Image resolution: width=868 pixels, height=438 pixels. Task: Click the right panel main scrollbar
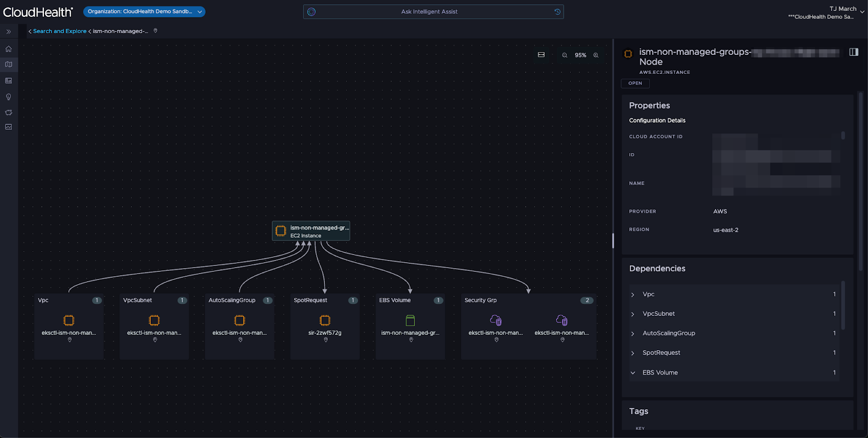(861, 182)
